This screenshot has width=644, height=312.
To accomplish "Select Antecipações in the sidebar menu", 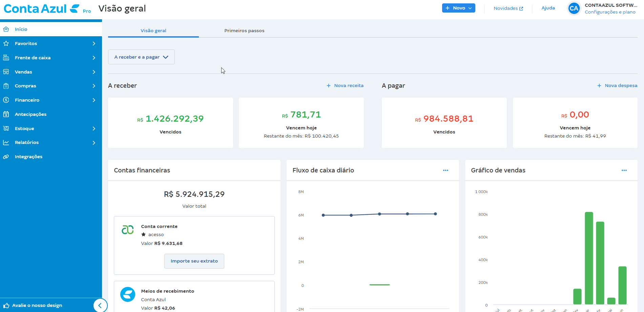I will 51,114.
